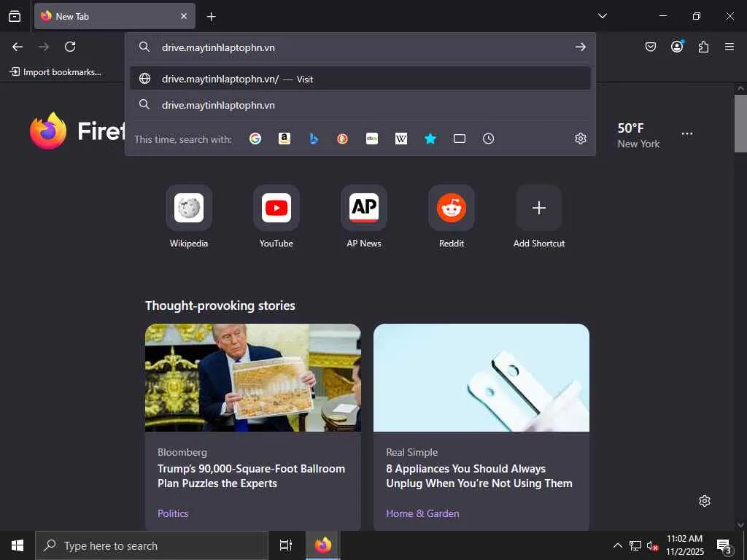Open search settings gear in dropdown
Viewport: 747px width, 560px height.
tap(580, 139)
